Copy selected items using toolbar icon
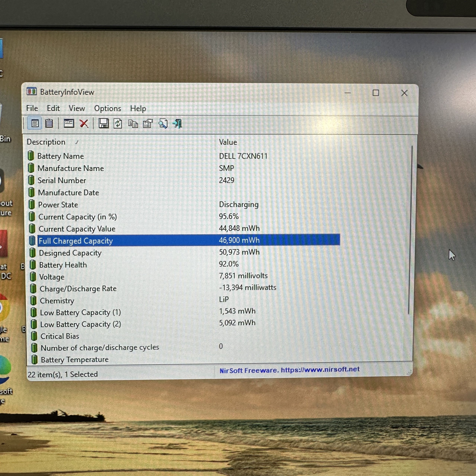 pos(133,124)
